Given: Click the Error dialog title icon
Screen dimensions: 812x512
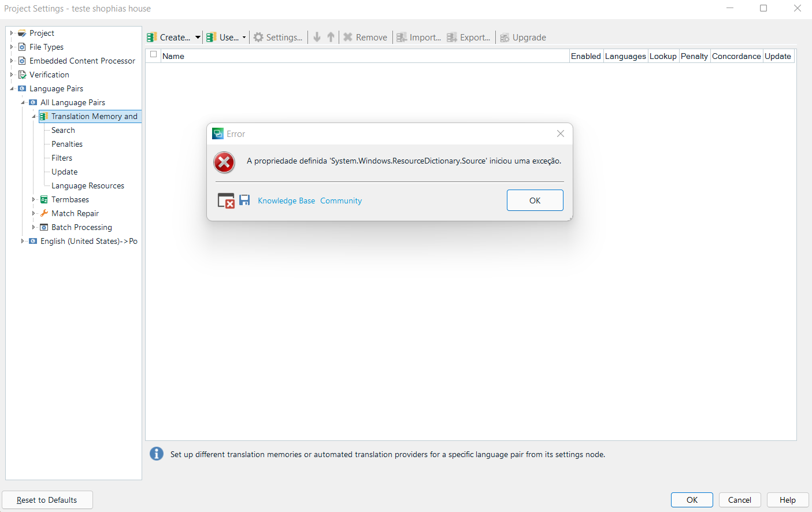Looking at the screenshot, I should click(218, 133).
